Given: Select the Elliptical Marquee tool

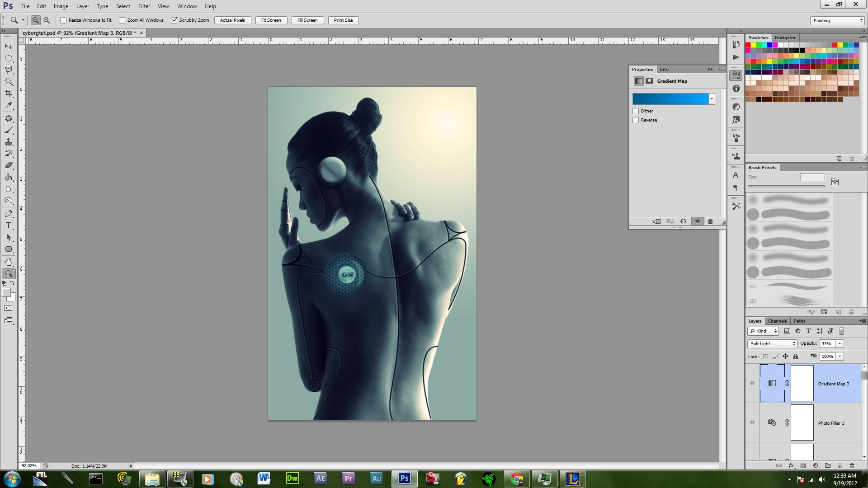Looking at the screenshot, I should tap(9, 58).
